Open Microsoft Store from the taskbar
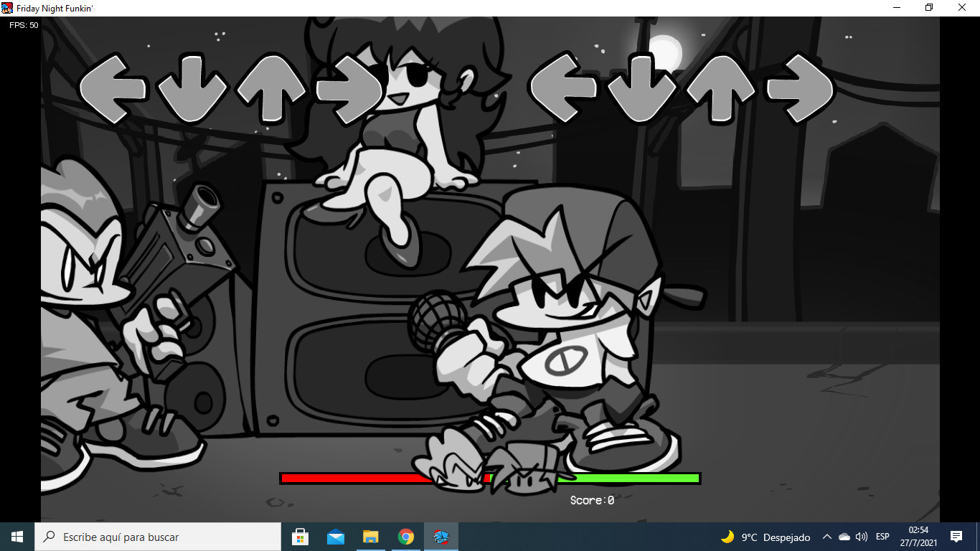The image size is (980, 551). click(301, 537)
